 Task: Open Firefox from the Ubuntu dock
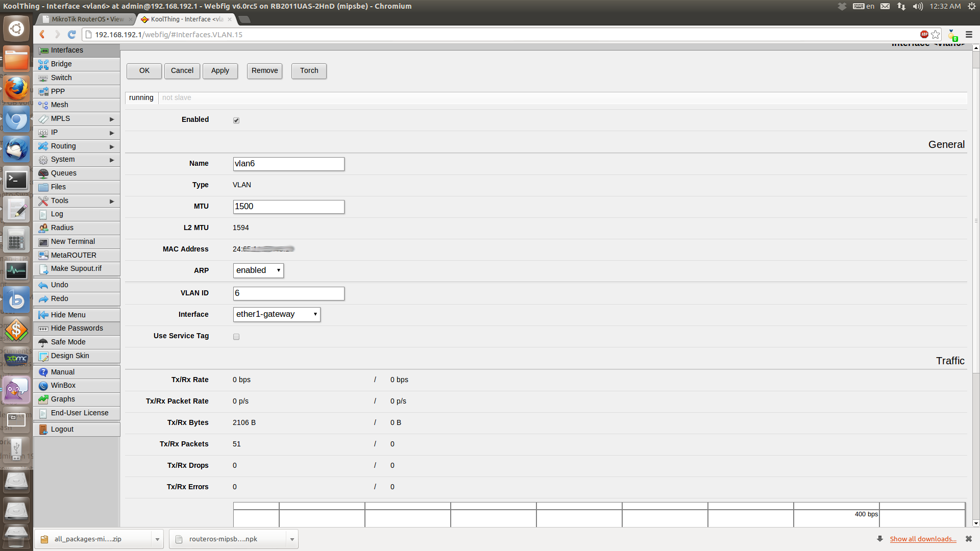coord(16,89)
